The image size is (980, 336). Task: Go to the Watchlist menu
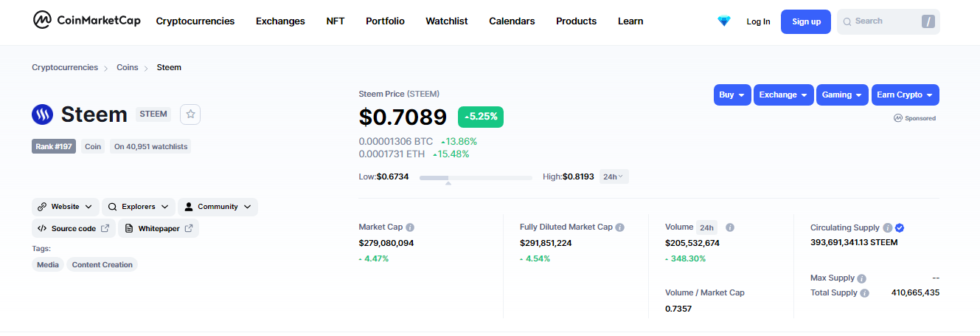[x=447, y=21]
